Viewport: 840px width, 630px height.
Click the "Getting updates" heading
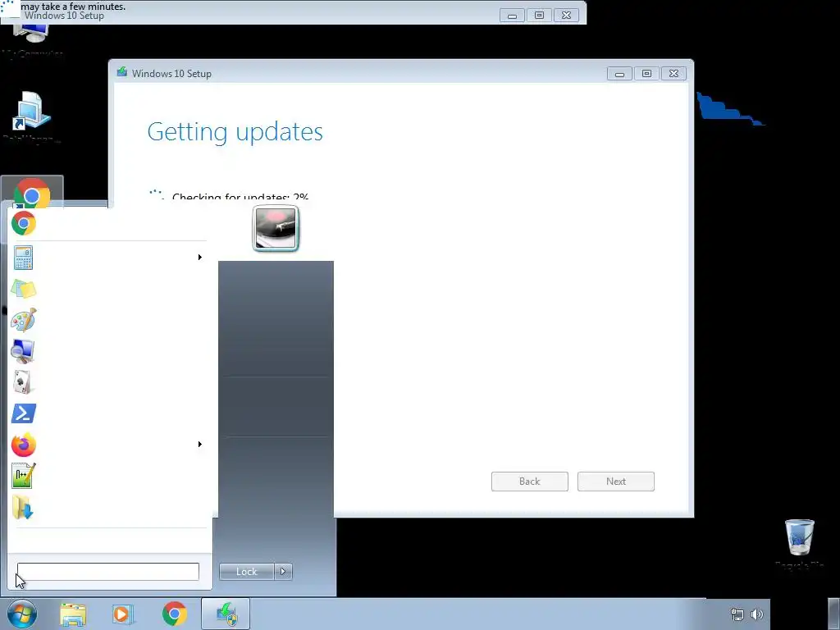[x=235, y=132]
